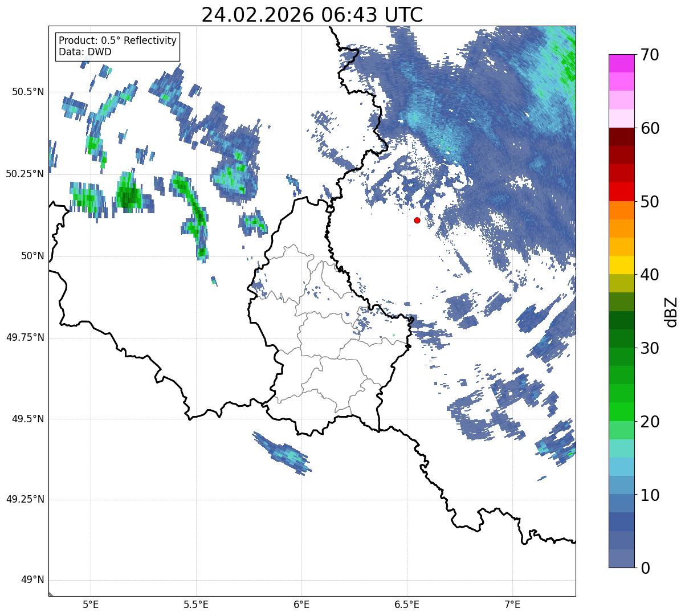Click the bright green swatch just above 20
The image size is (685, 616).
point(621,411)
